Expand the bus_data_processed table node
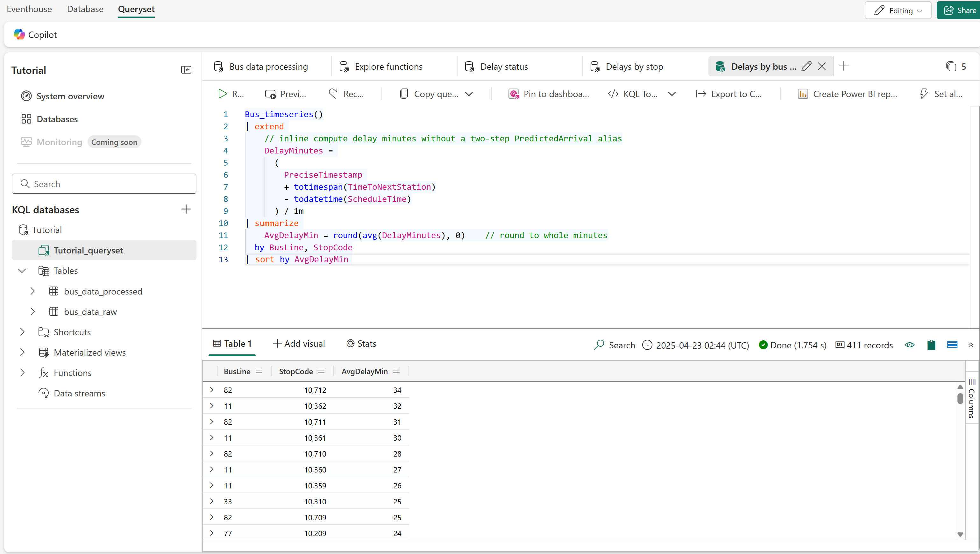Image resolution: width=980 pixels, height=554 pixels. coord(33,291)
